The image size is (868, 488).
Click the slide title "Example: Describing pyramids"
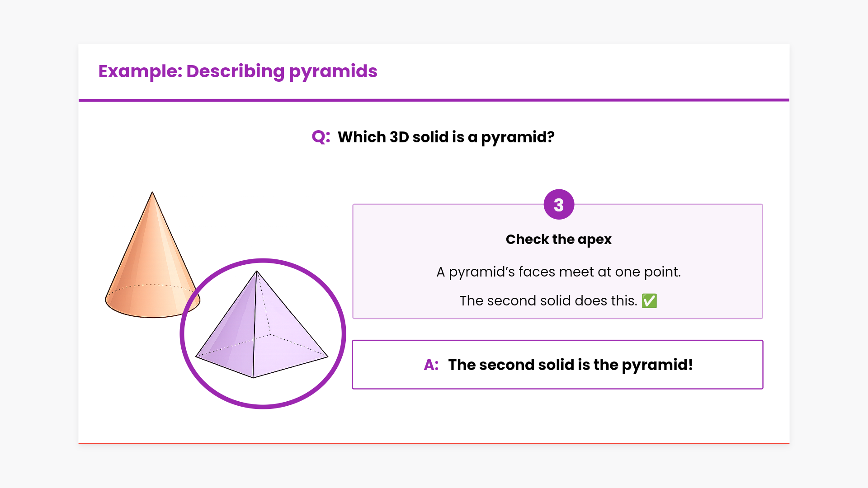pyautogui.click(x=238, y=71)
